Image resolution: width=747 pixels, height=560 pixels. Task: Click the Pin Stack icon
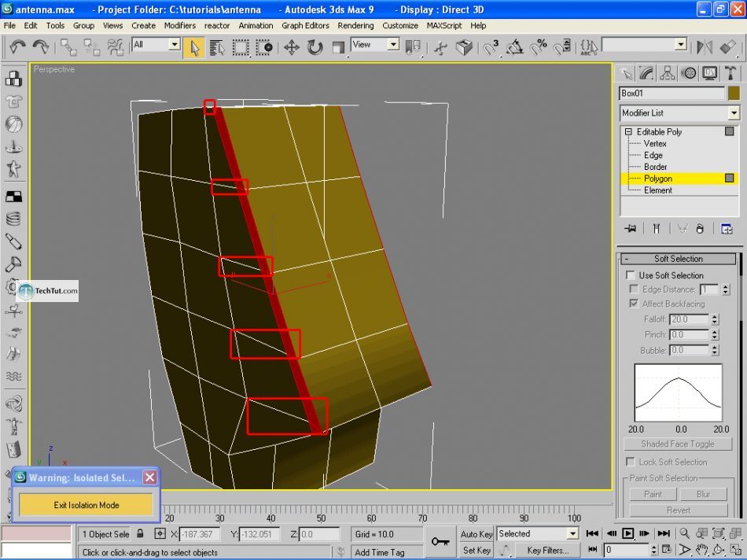[630, 228]
